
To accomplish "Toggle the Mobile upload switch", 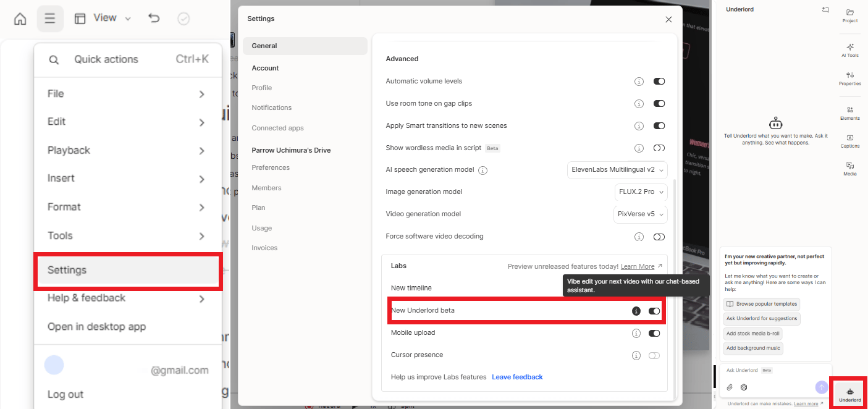I will pos(654,334).
